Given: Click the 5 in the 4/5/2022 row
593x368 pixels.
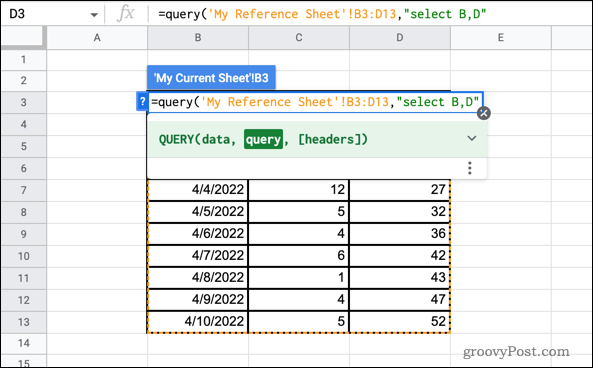Looking at the screenshot, I should pyautogui.click(x=299, y=211).
